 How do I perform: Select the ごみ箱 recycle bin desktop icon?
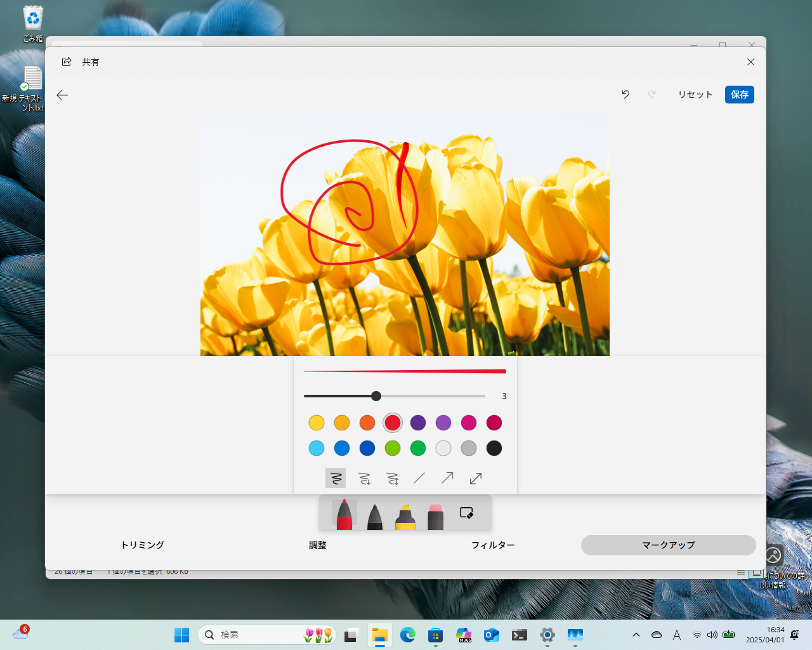[x=33, y=24]
